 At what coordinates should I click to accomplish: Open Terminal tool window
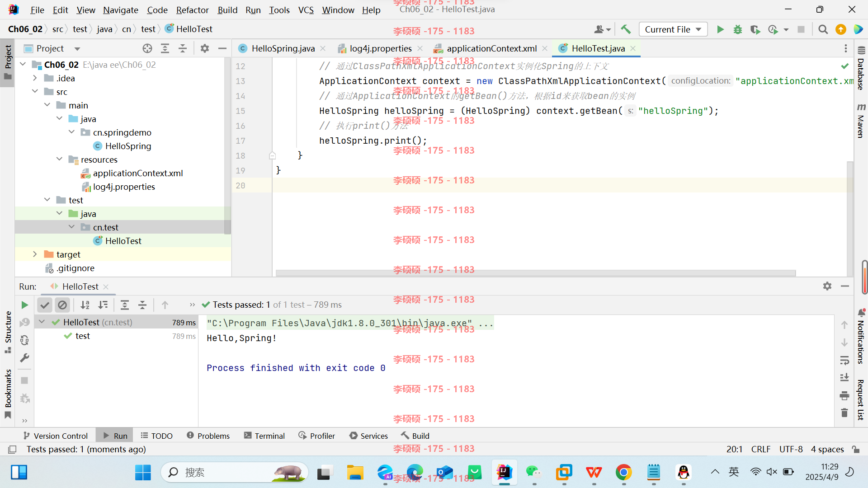click(264, 436)
